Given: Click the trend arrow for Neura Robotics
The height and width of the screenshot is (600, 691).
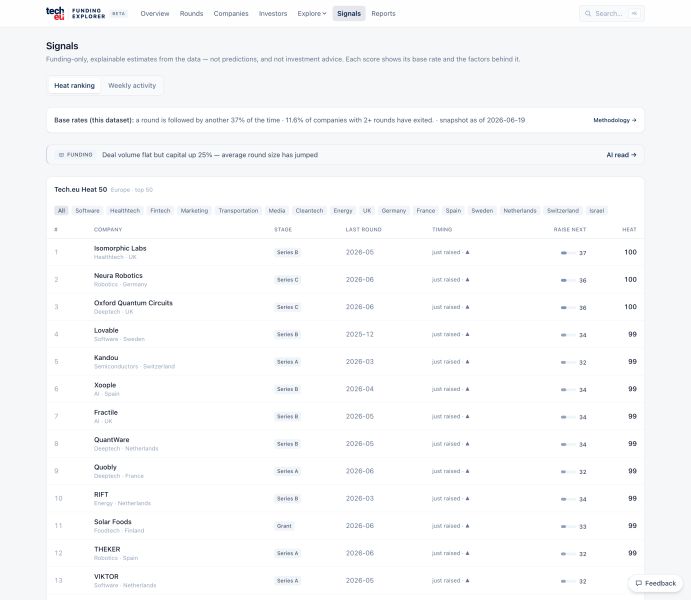Looking at the screenshot, I should point(468,280).
